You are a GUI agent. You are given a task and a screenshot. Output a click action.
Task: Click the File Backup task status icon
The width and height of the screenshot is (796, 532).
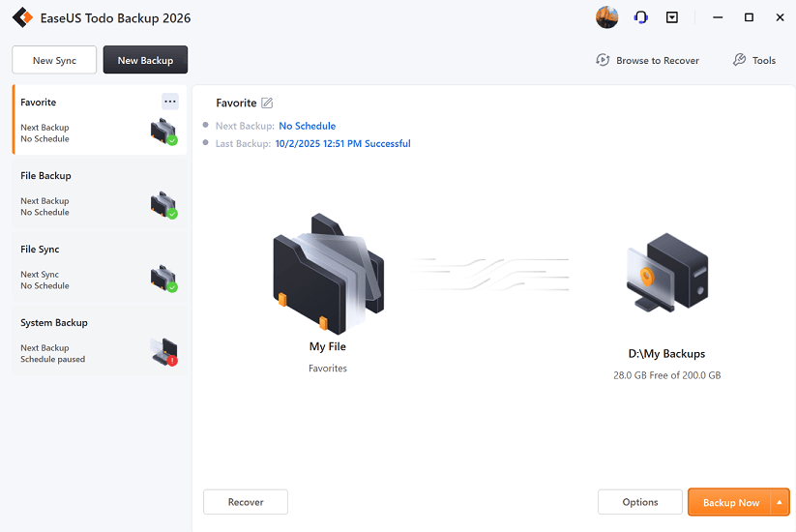163,205
